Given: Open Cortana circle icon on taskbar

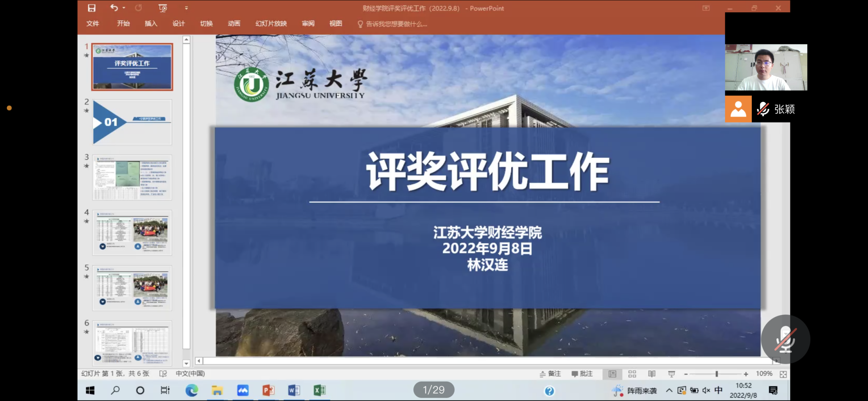Looking at the screenshot, I should point(140,390).
